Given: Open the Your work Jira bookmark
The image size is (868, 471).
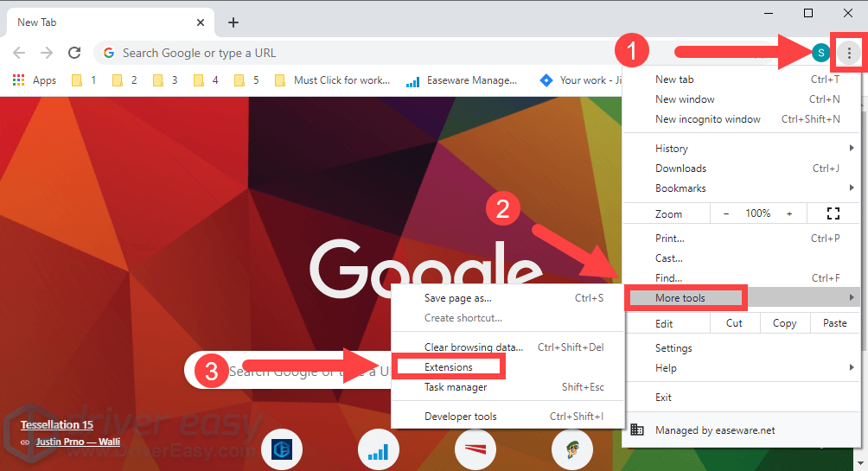Looking at the screenshot, I should (579, 80).
